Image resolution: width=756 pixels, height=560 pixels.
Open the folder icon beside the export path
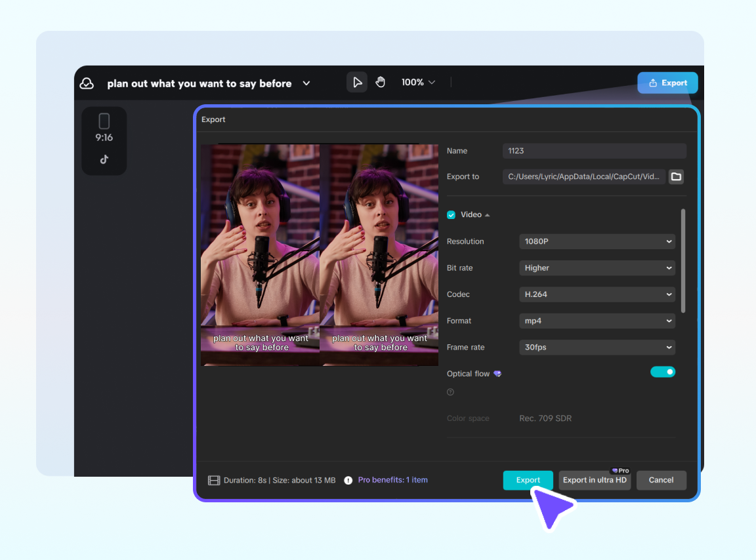[676, 176]
